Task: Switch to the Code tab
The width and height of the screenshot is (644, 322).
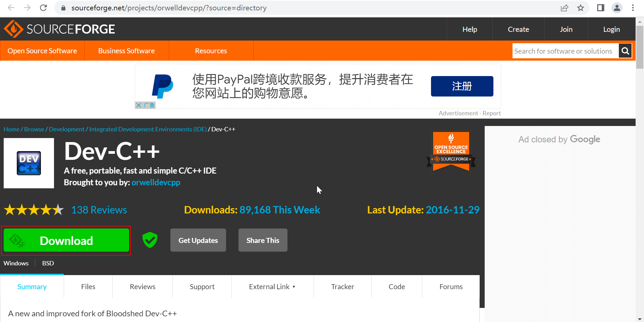Action: point(397,286)
